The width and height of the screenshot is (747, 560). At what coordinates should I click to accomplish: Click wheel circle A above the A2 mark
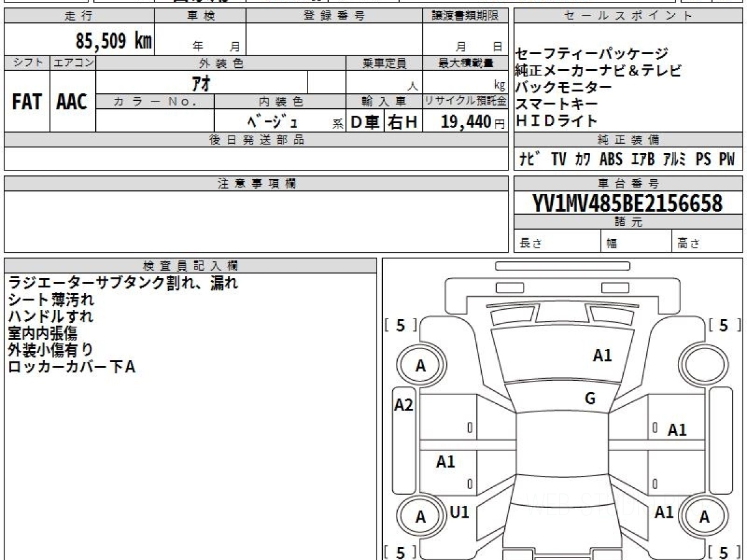[x=421, y=366]
